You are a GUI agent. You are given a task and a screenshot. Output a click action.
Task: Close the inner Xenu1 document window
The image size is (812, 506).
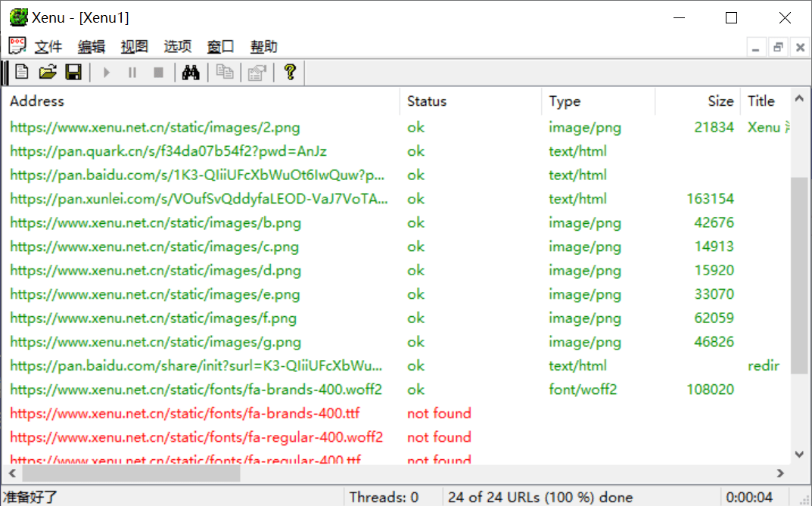tap(800, 48)
